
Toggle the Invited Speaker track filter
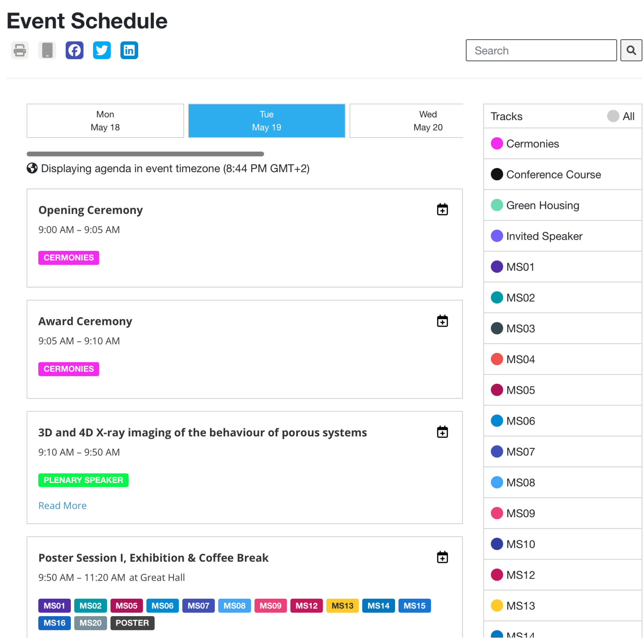(x=496, y=236)
